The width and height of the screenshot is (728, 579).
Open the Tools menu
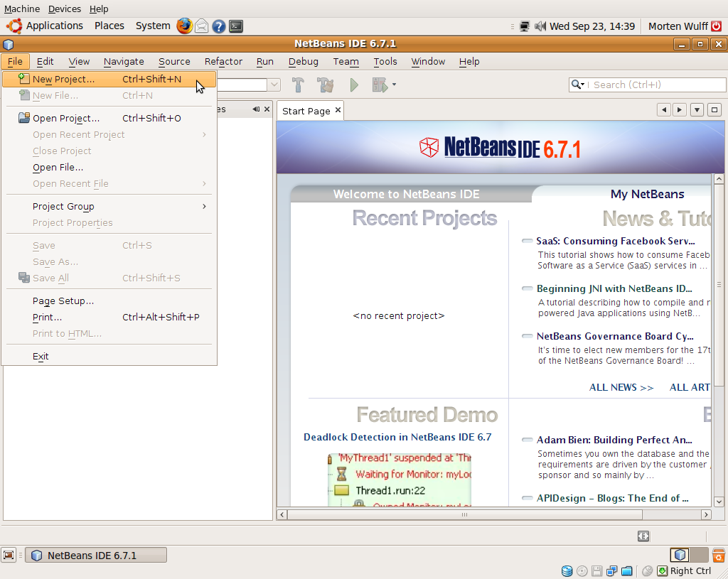tap(385, 61)
